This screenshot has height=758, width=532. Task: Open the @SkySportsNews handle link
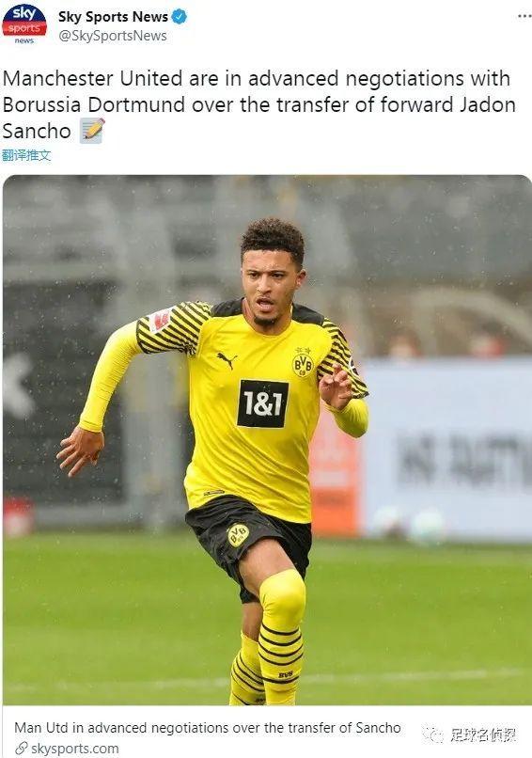113,36
